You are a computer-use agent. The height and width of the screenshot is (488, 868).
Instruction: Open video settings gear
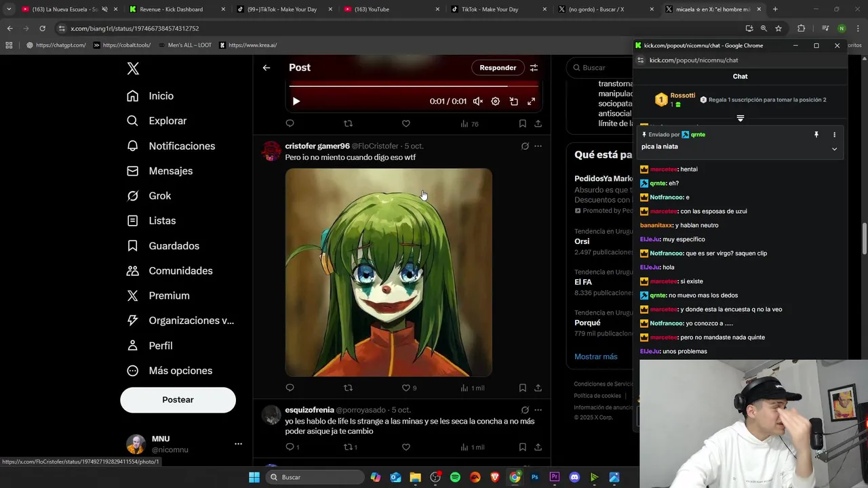496,101
